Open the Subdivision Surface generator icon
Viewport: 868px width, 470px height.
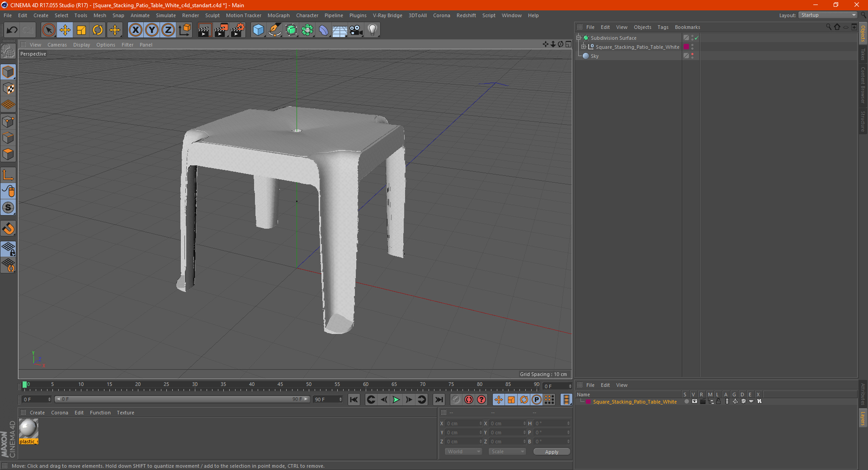pyautogui.click(x=291, y=30)
